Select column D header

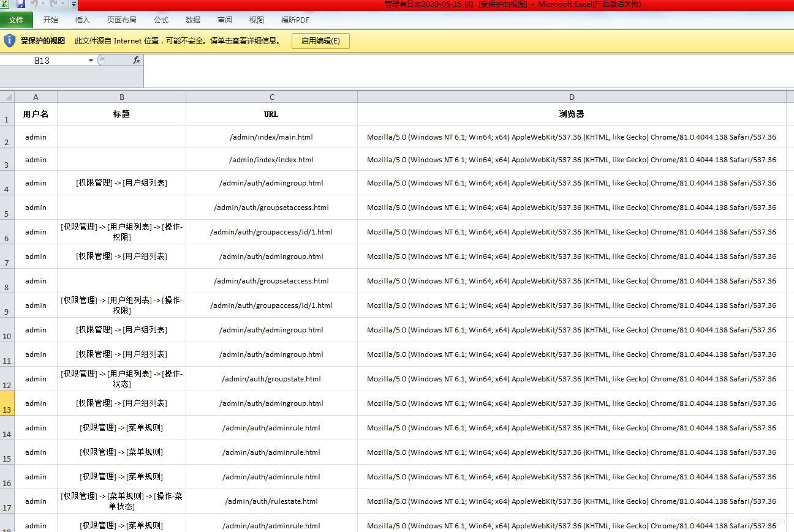(571, 97)
